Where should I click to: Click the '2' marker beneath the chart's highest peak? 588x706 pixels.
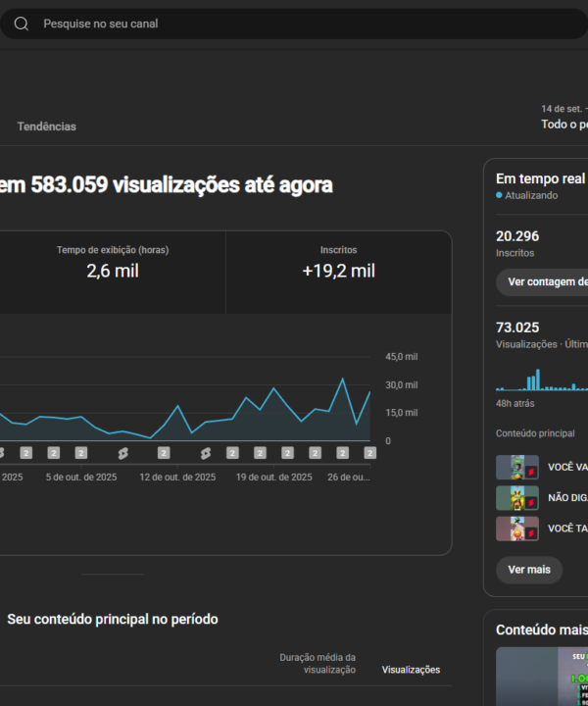343,453
